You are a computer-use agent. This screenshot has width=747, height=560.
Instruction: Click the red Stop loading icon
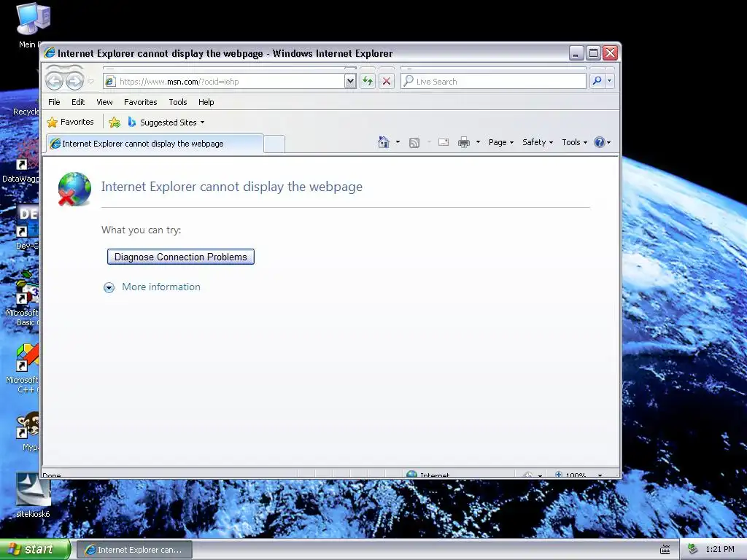click(387, 82)
